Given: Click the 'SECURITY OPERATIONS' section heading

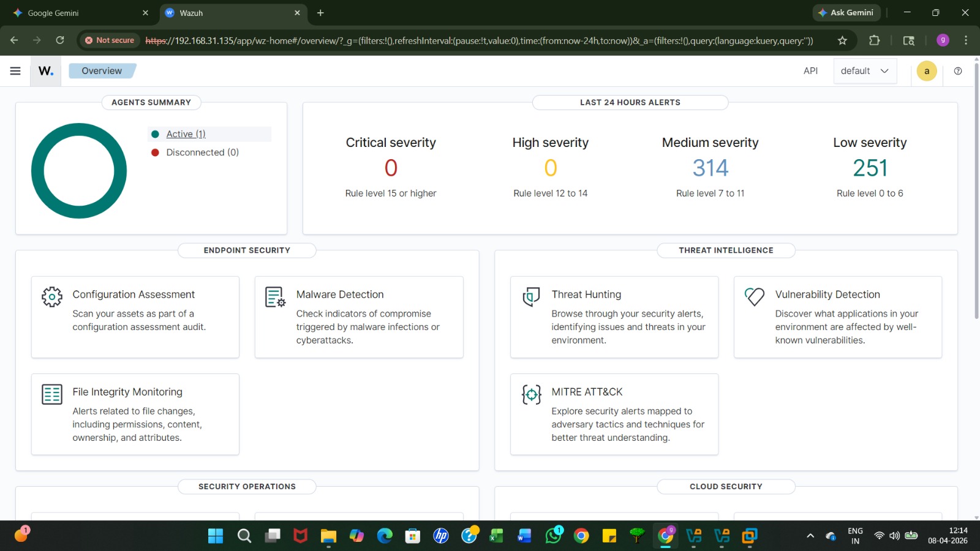Looking at the screenshot, I should (x=247, y=487).
